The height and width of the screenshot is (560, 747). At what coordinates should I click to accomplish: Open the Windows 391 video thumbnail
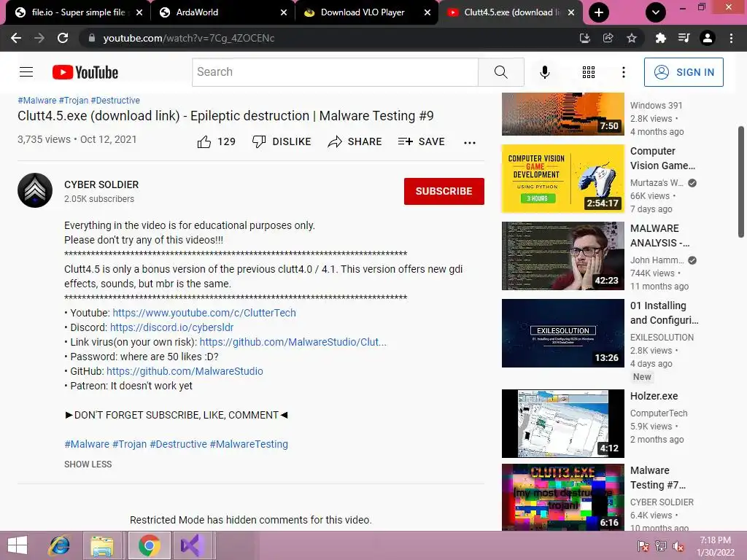coord(562,114)
